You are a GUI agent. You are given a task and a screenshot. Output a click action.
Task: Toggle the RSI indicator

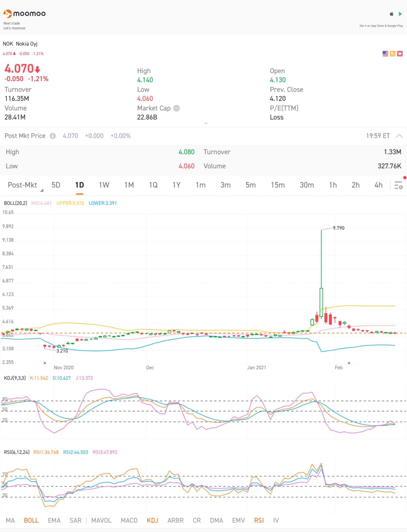click(259, 520)
